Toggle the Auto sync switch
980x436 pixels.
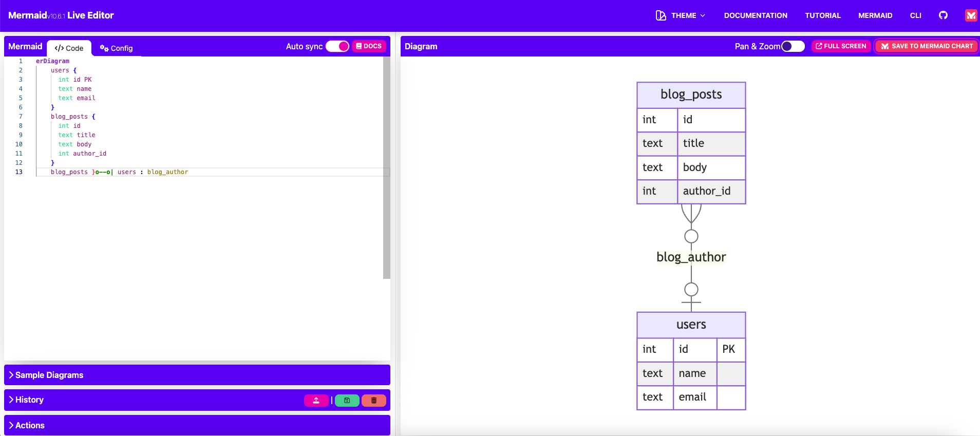click(x=337, y=46)
